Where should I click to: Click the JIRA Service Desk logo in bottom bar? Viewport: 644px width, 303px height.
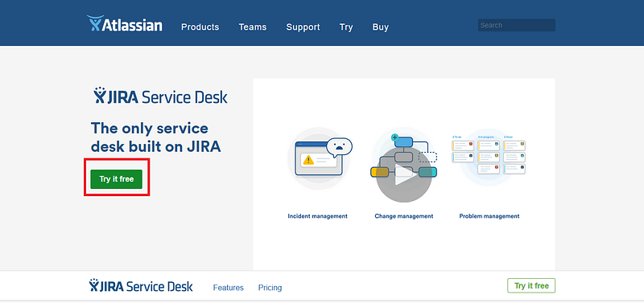[x=141, y=286]
